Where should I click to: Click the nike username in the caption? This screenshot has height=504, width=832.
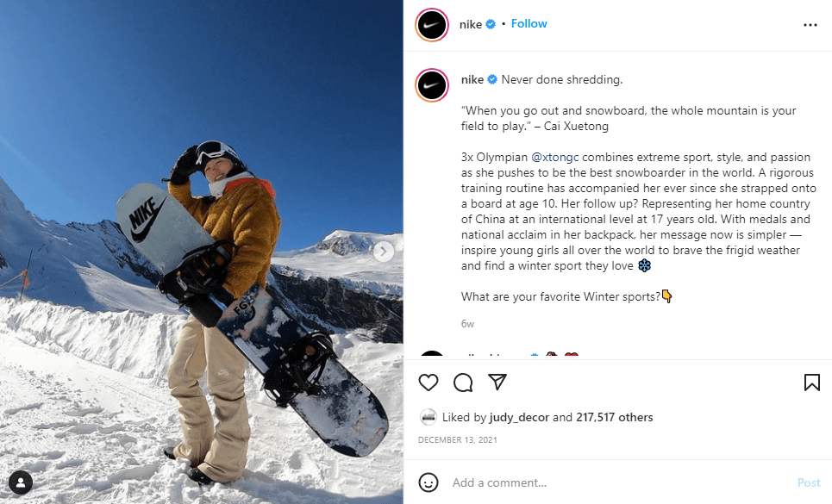pos(472,79)
